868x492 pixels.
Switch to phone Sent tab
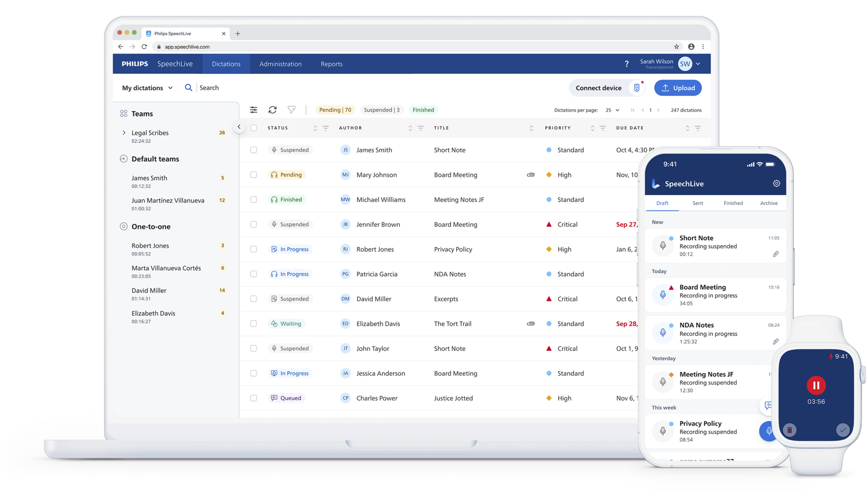(x=698, y=203)
